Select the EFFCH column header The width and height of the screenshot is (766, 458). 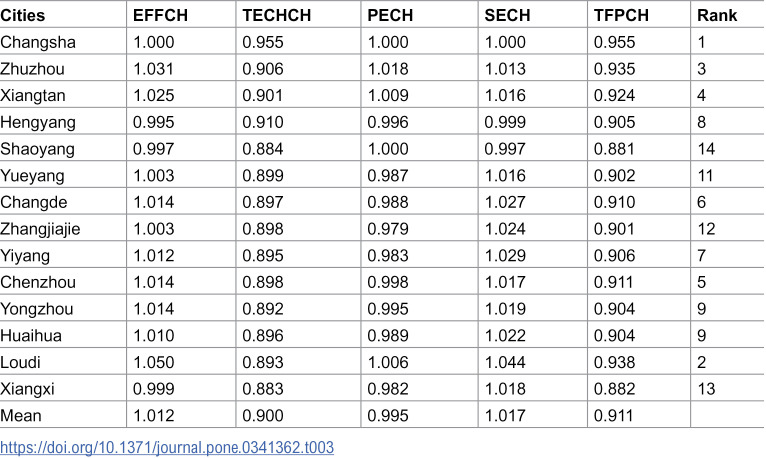160,16
